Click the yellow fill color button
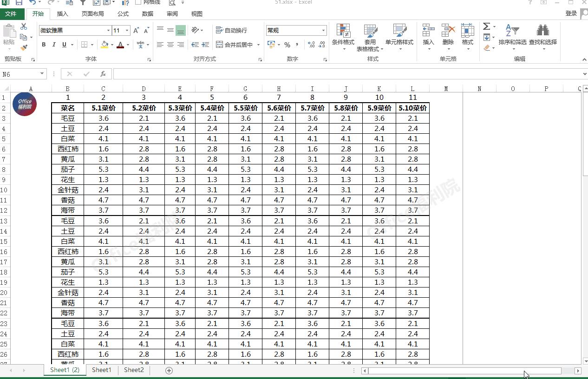Screen dimensions: 588x379 [105, 45]
